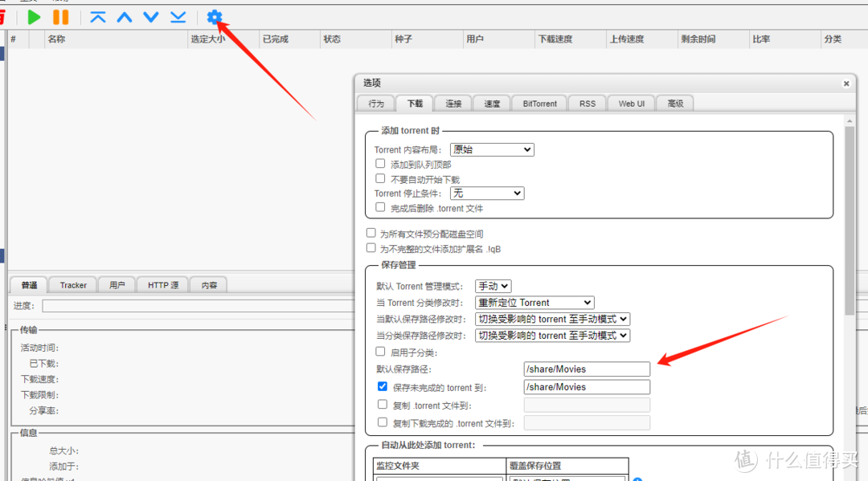Switch to the Tracker tab
The image size is (868, 481).
(x=72, y=284)
